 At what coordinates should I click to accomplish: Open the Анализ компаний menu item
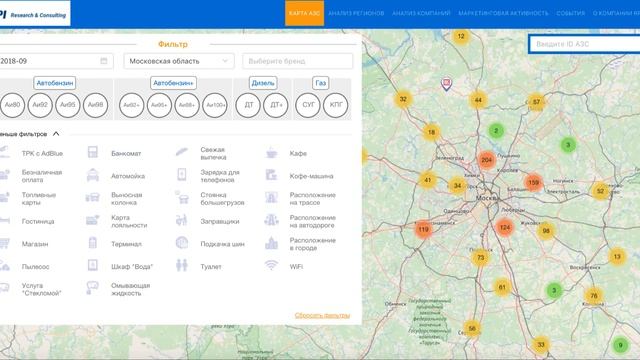[421, 13]
